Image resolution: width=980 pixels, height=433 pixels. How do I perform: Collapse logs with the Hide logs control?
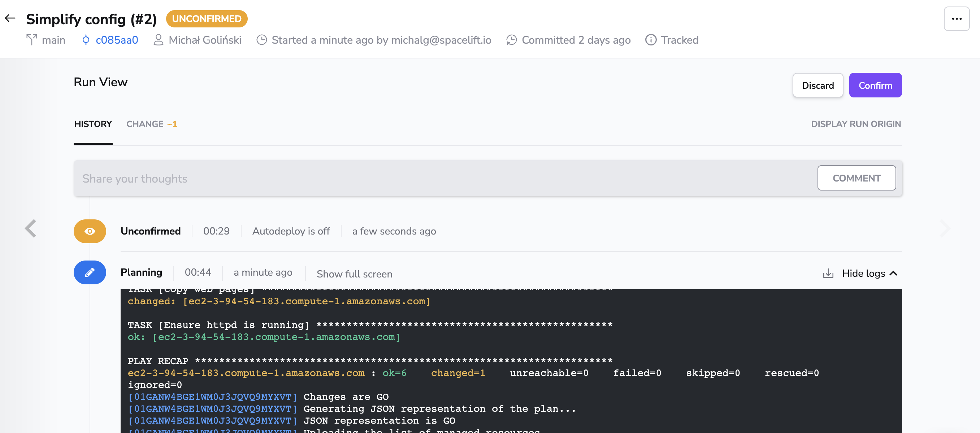[x=864, y=273]
